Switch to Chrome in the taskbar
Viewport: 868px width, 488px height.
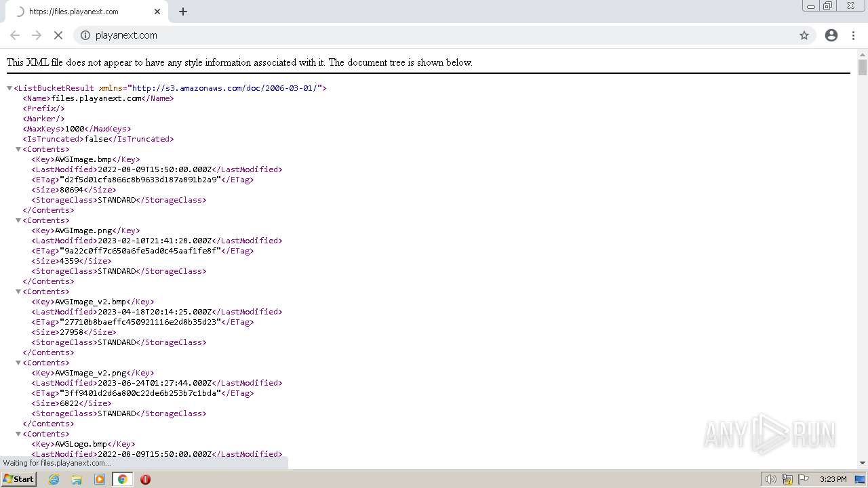pyautogui.click(x=123, y=479)
